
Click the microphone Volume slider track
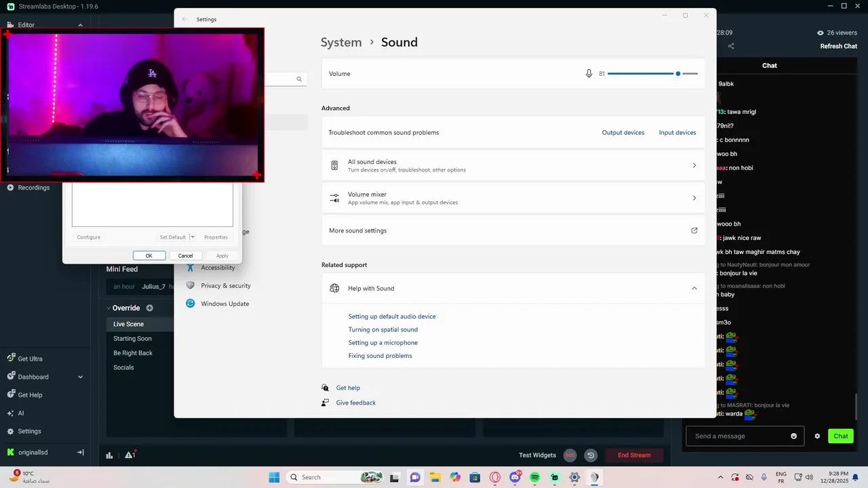[x=652, y=73]
